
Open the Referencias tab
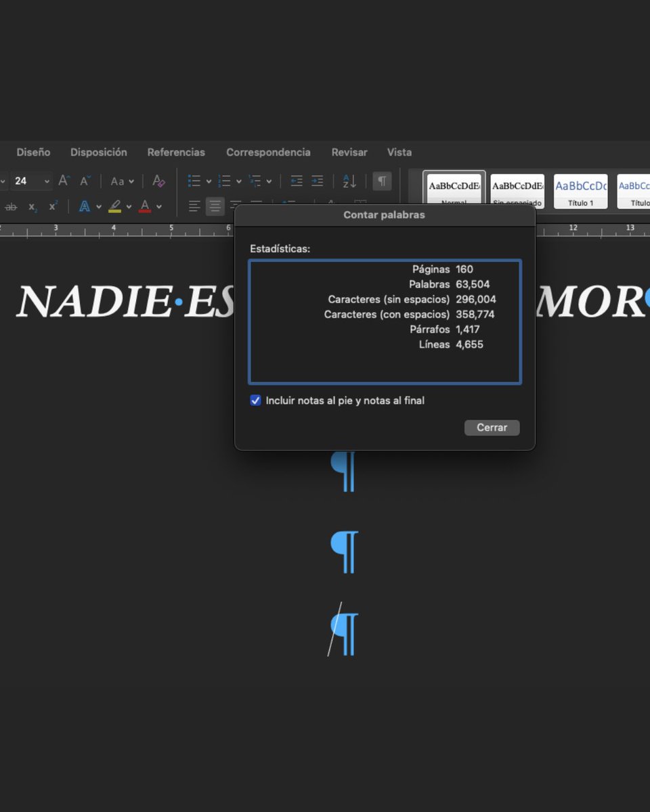click(176, 152)
